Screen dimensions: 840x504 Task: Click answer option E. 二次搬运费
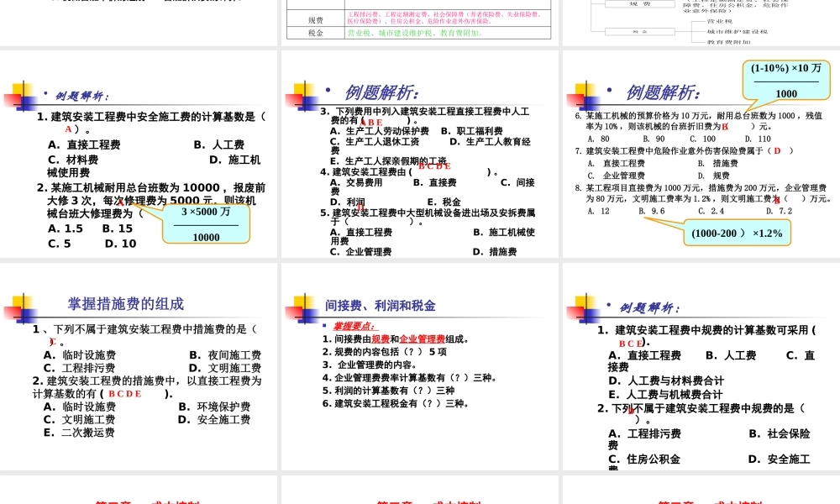pos(79,433)
